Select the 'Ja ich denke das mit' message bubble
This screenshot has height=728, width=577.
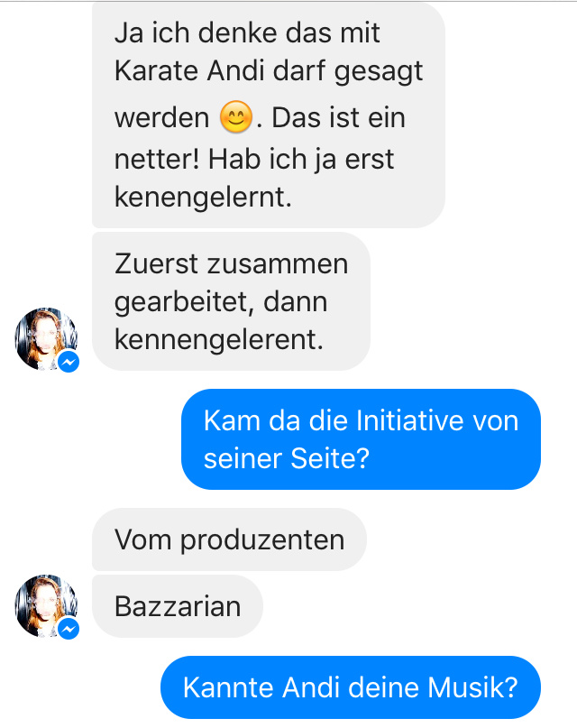(269, 115)
